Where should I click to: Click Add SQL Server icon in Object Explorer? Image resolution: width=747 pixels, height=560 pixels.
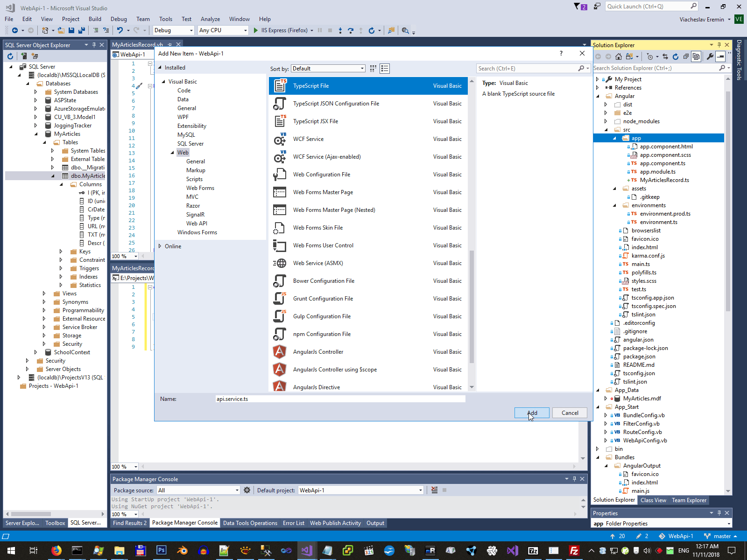click(x=24, y=56)
